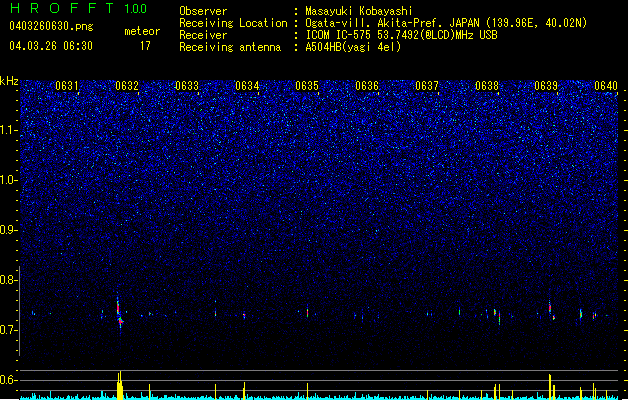Click the 'Observer' field label
The height and width of the screenshot is (400, 629).
pyautogui.click(x=203, y=11)
